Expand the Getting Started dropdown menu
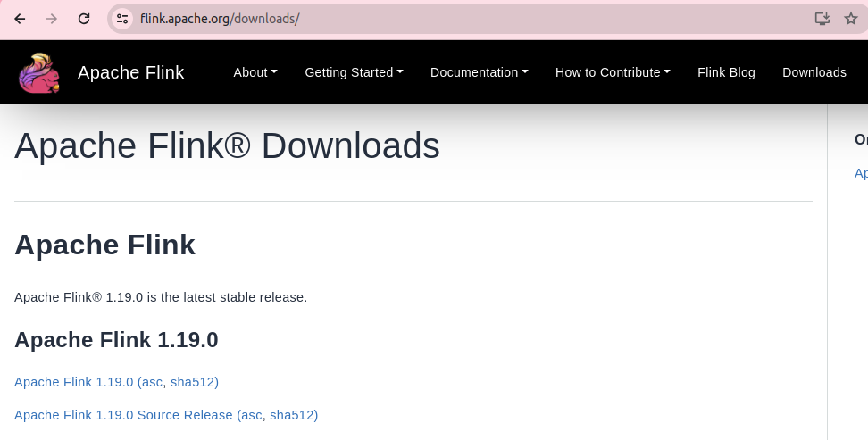The width and height of the screenshot is (868, 440). (x=354, y=72)
